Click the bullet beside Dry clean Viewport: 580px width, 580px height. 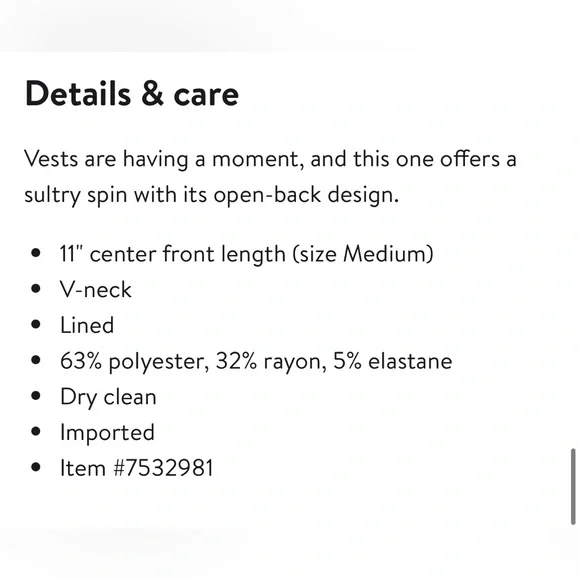(36, 396)
